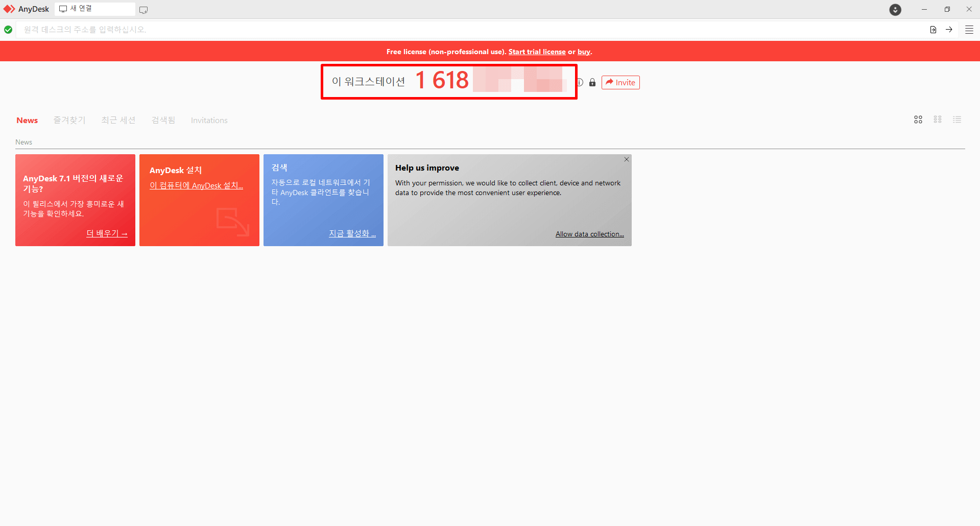The width and height of the screenshot is (980, 526).
Task: Click the buy link in the red banner
Action: (584, 52)
